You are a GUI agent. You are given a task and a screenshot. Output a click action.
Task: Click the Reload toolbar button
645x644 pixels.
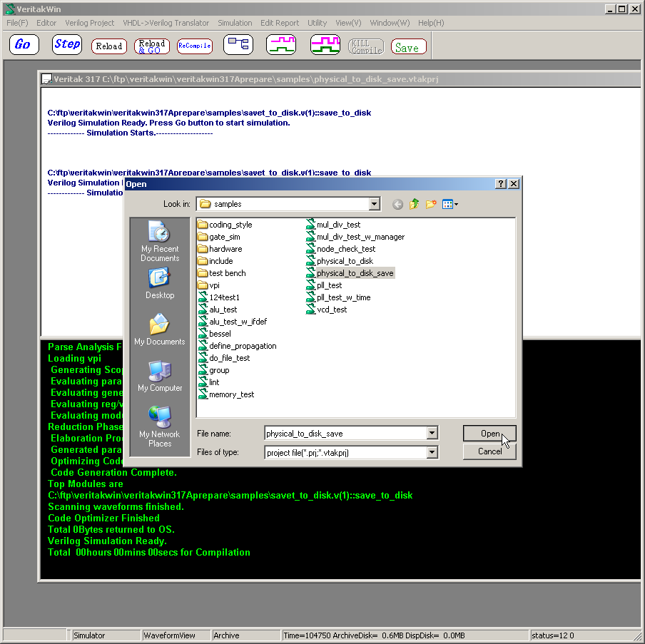(x=109, y=46)
